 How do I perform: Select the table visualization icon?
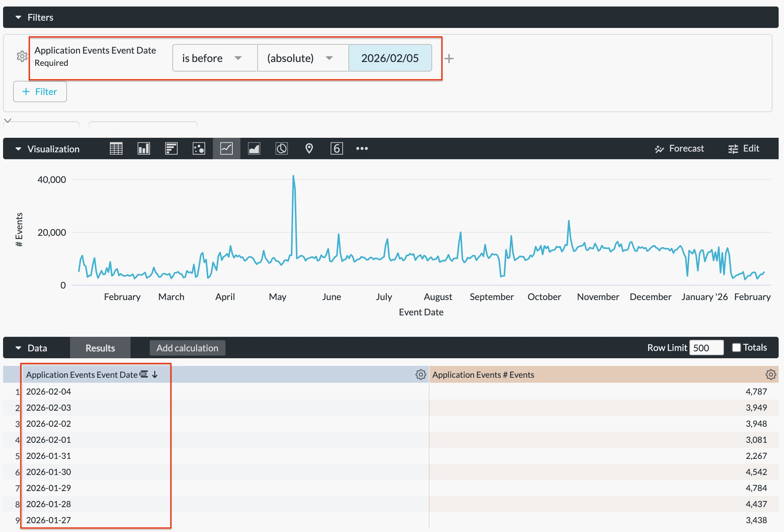(116, 149)
